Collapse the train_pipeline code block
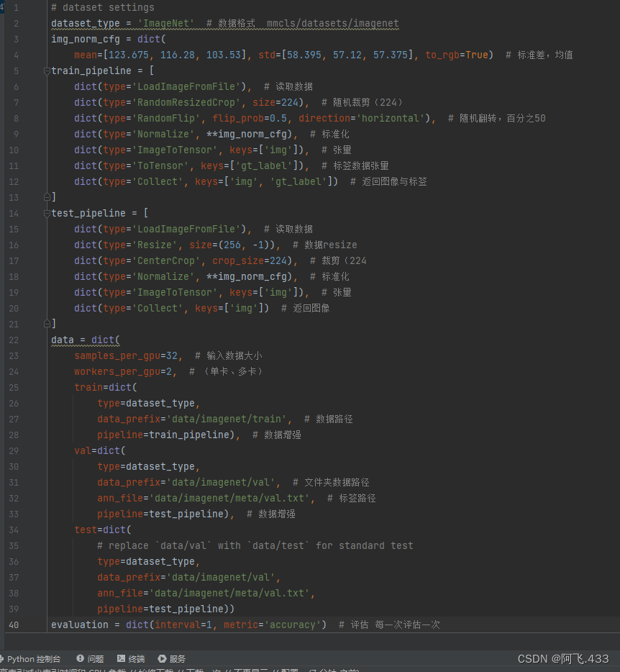 tap(45, 71)
